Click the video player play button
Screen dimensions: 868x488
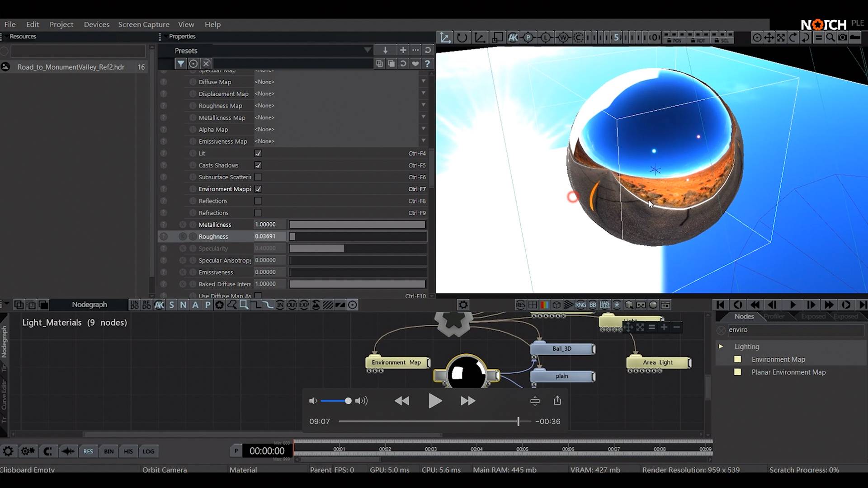point(435,401)
